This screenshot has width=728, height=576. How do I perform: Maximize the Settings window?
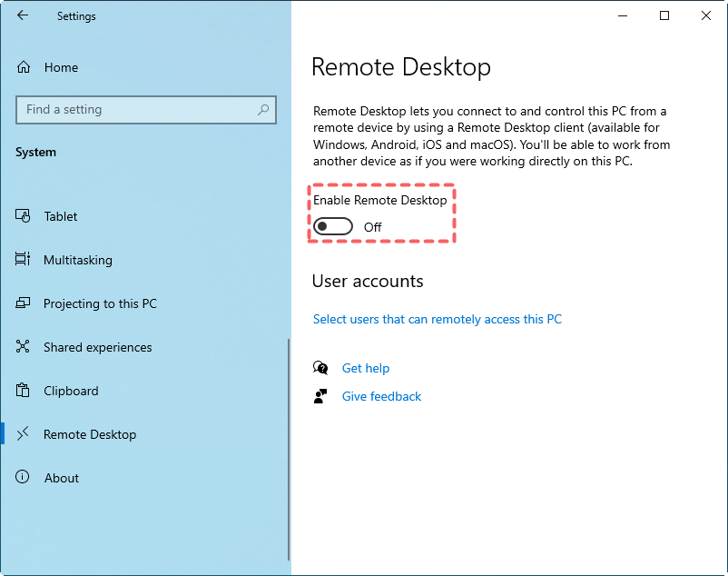(664, 15)
